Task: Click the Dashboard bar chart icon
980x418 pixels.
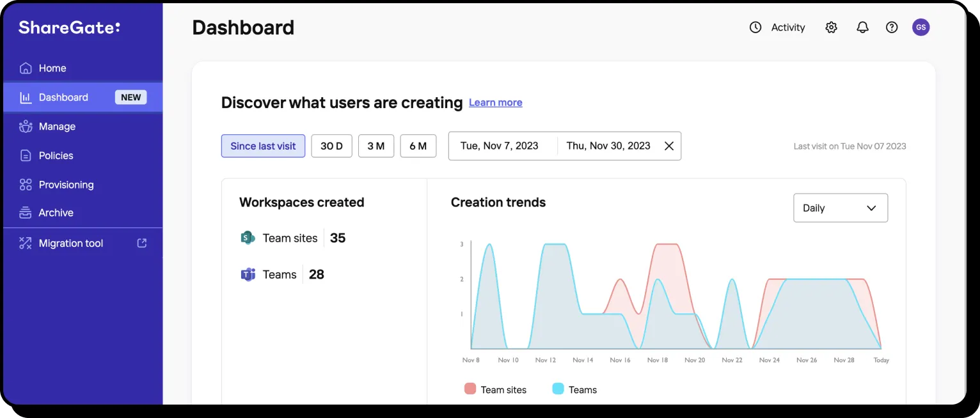Action: [x=26, y=97]
